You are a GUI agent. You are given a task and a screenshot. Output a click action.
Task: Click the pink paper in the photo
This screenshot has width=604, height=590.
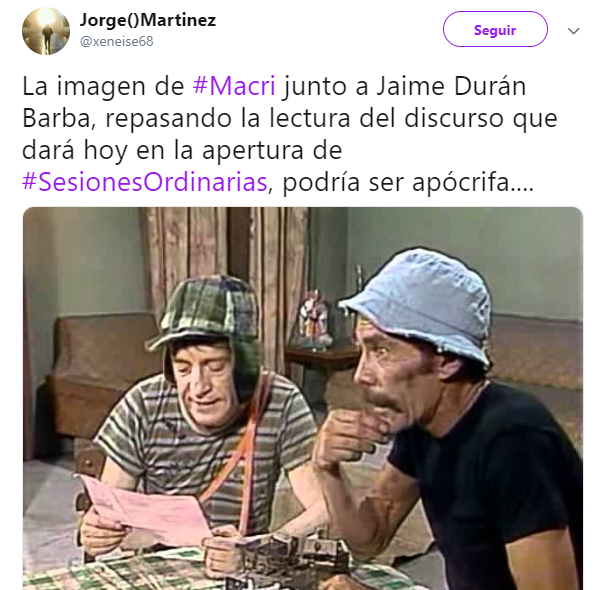pyautogui.click(x=148, y=508)
